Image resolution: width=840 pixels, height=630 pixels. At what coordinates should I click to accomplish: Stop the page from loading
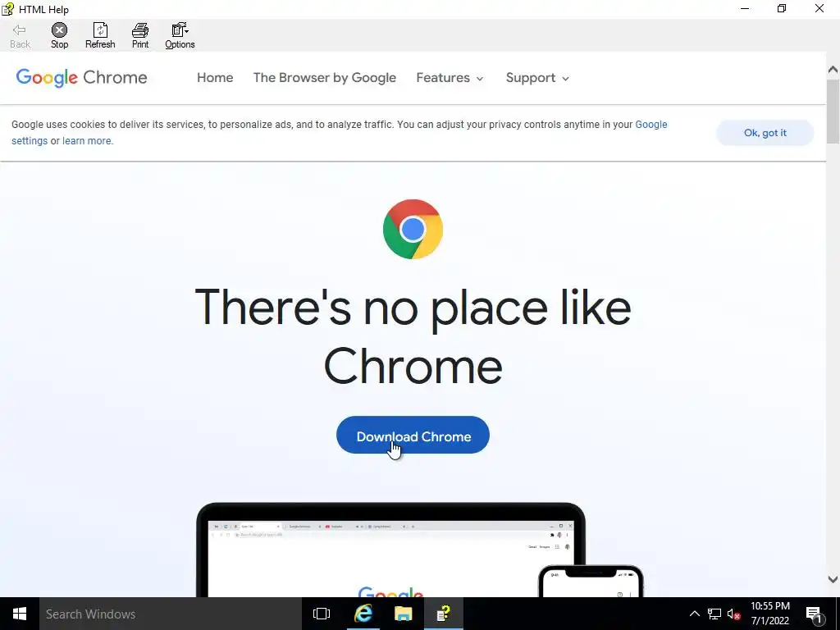59,36
